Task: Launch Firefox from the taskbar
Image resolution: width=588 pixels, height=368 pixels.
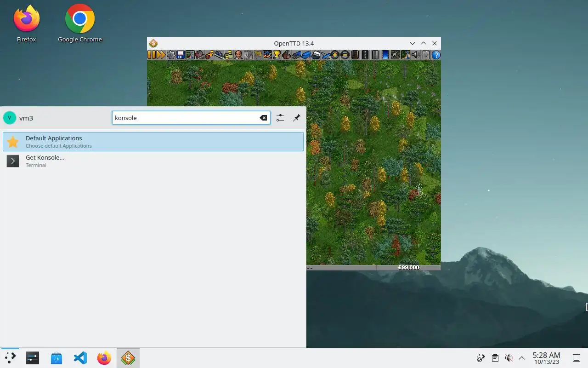Action: [x=104, y=358]
